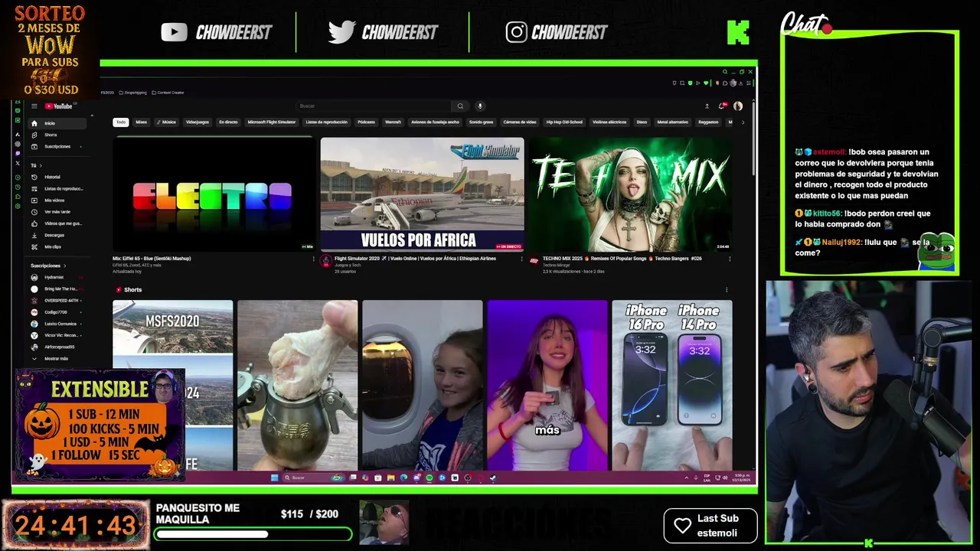
Task: Open the YouTube account avatar menu
Action: pos(738,106)
